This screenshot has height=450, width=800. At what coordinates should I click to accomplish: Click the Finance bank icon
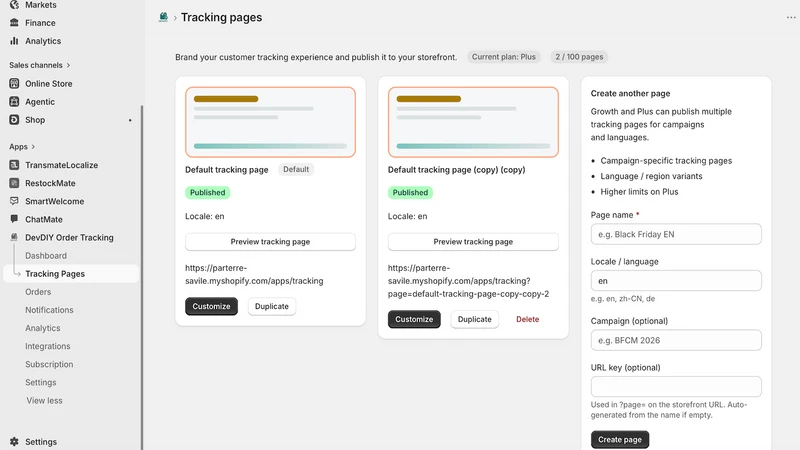click(x=14, y=22)
